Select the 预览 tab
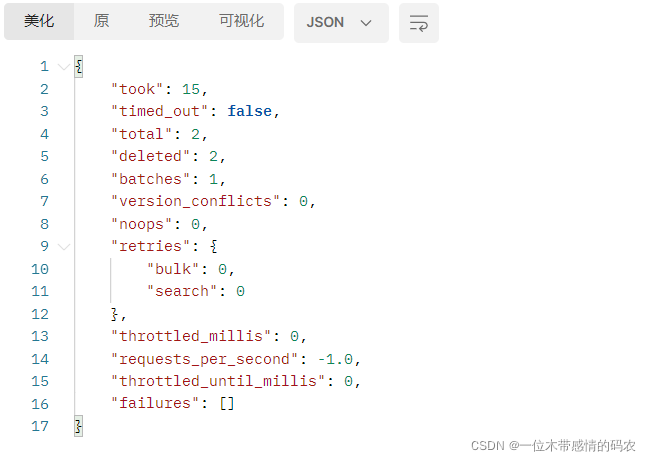 164,21
